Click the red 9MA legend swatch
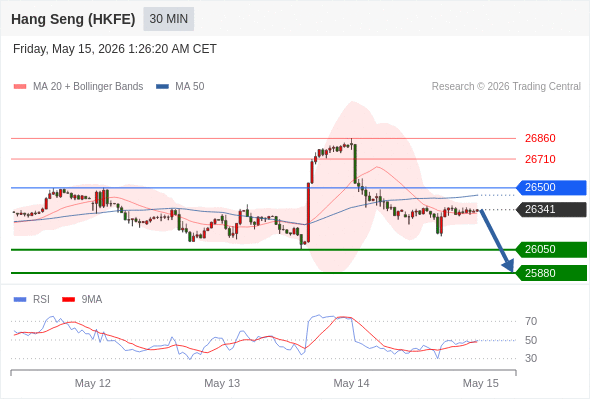 pyautogui.click(x=68, y=300)
